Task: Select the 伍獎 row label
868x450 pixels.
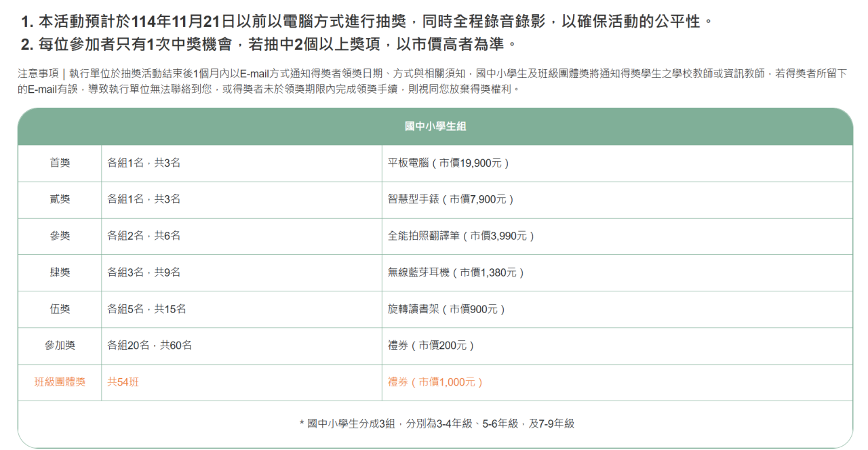Action: (60, 310)
